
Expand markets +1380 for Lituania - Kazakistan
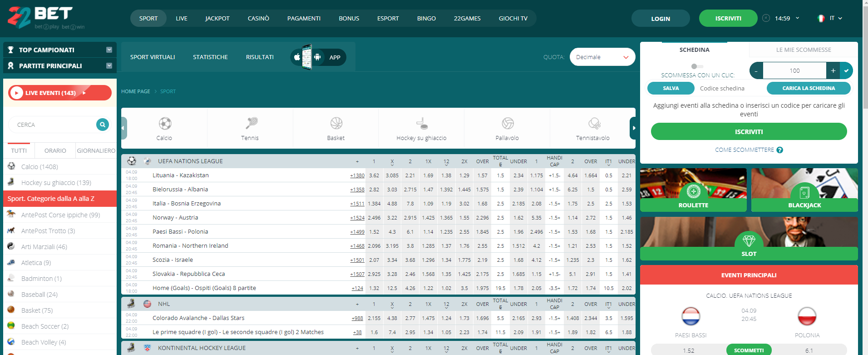pos(357,175)
